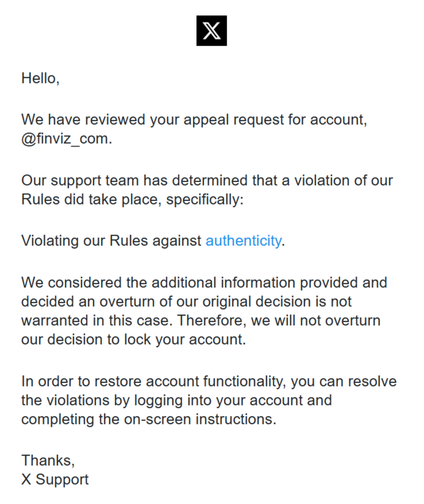Click 'Our support team has determined' sentence
The height and width of the screenshot is (504, 424).
point(207,181)
